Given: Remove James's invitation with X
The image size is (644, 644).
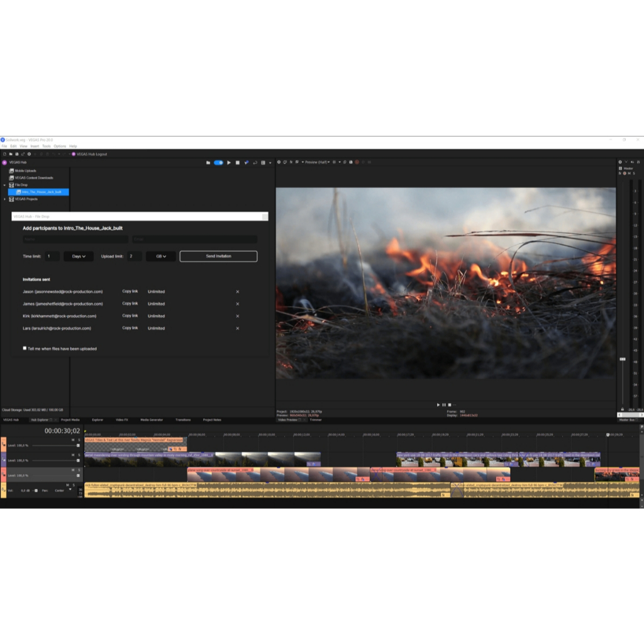Looking at the screenshot, I should [x=237, y=304].
